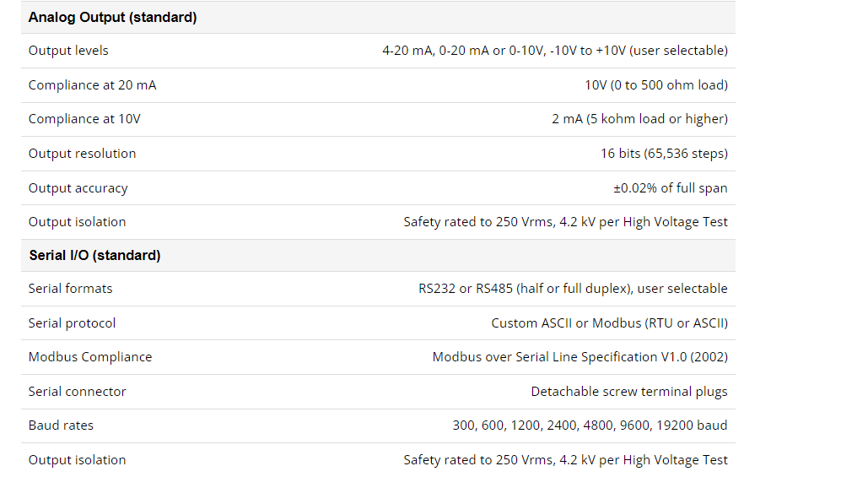Click the 10V (0 to 500 ohm load) value
The width and height of the screenshot is (868, 477).
(656, 84)
